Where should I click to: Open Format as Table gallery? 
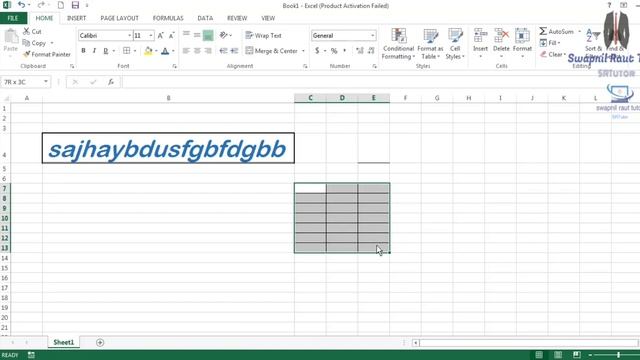pos(430,44)
